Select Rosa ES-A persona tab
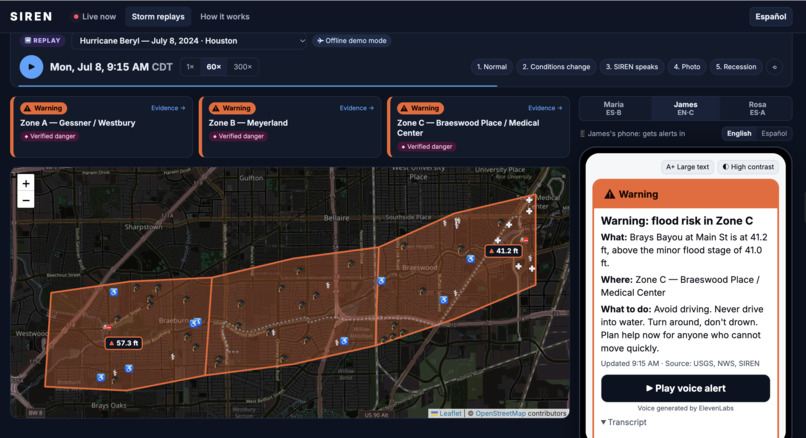This screenshot has height=438, width=806. click(x=757, y=108)
